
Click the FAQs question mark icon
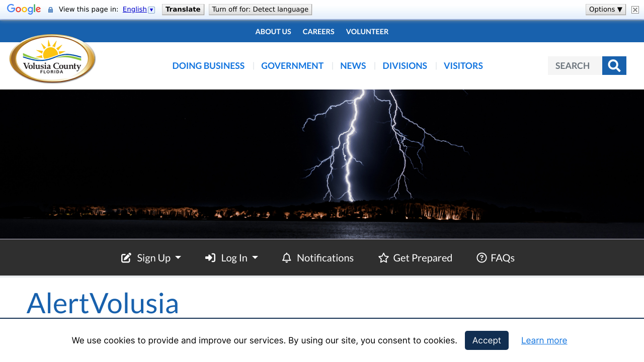(x=481, y=258)
